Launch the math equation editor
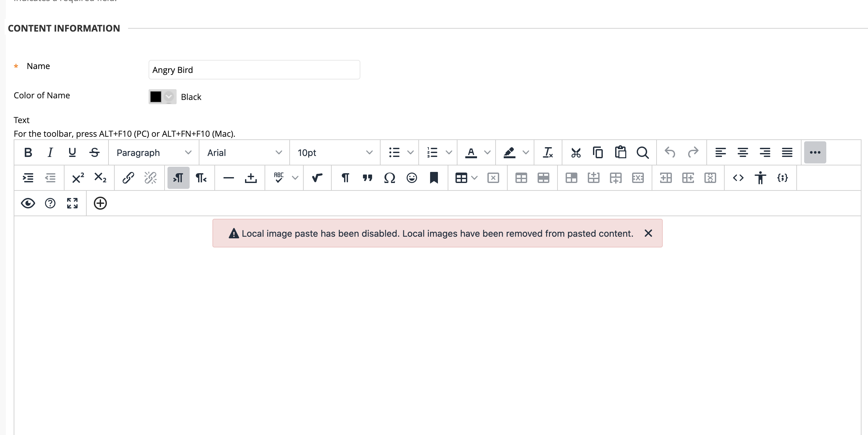Screen dimensions: 868x435 point(317,178)
